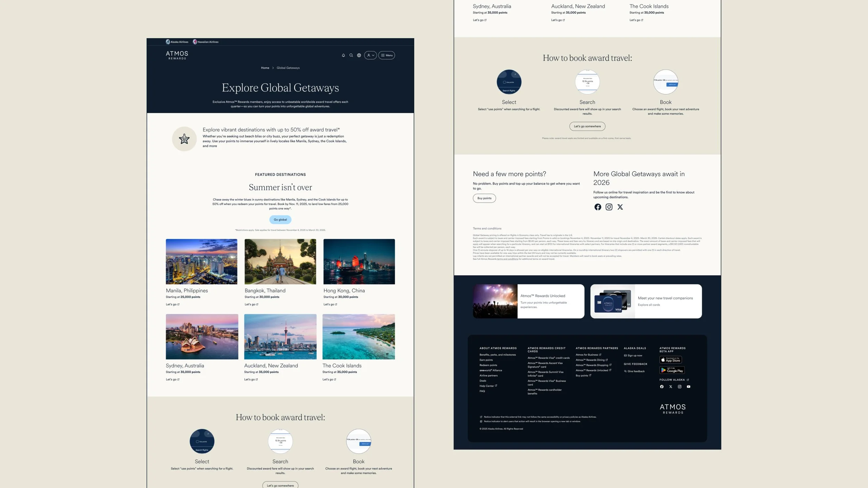Click the globe language icon

pyautogui.click(x=359, y=55)
